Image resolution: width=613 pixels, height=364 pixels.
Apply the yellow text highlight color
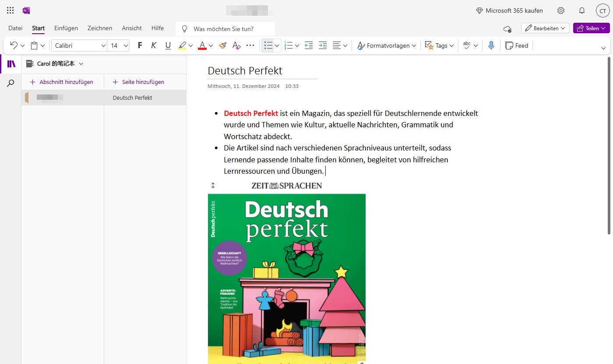point(182,45)
